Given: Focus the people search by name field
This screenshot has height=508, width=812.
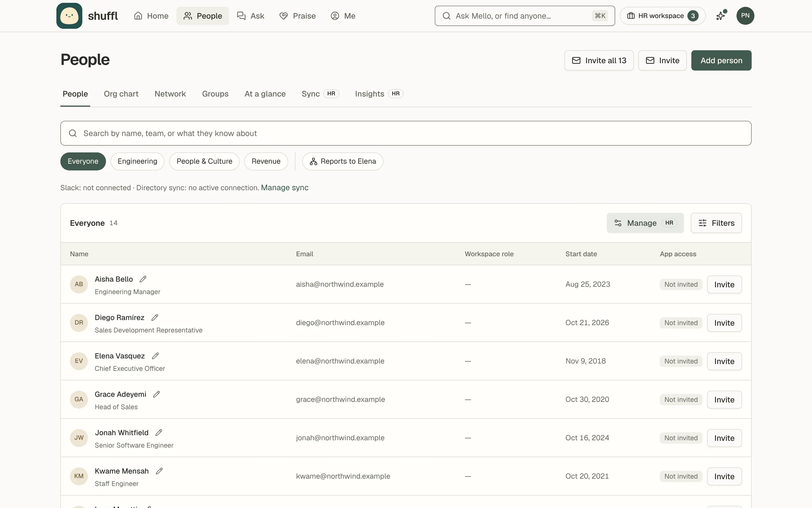Looking at the screenshot, I should tap(406, 133).
